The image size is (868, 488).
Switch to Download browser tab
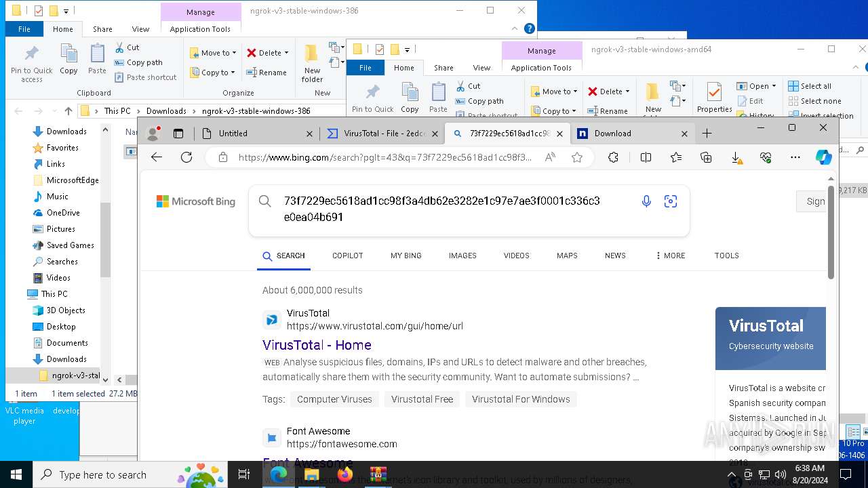[631, 134]
